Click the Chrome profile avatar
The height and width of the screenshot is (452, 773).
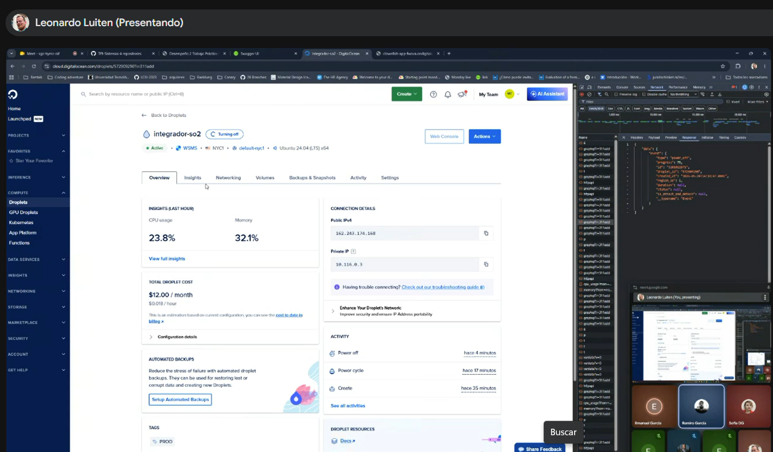click(754, 66)
